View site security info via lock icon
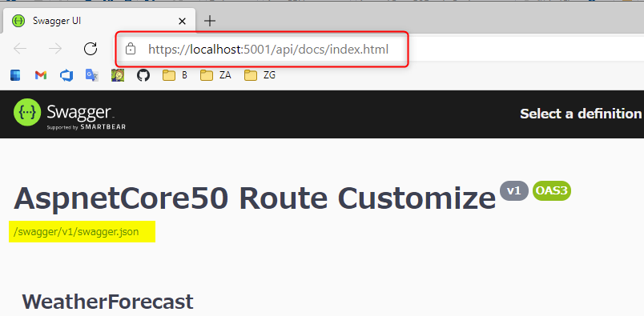Viewport: 644px width, 316px height. (131, 49)
